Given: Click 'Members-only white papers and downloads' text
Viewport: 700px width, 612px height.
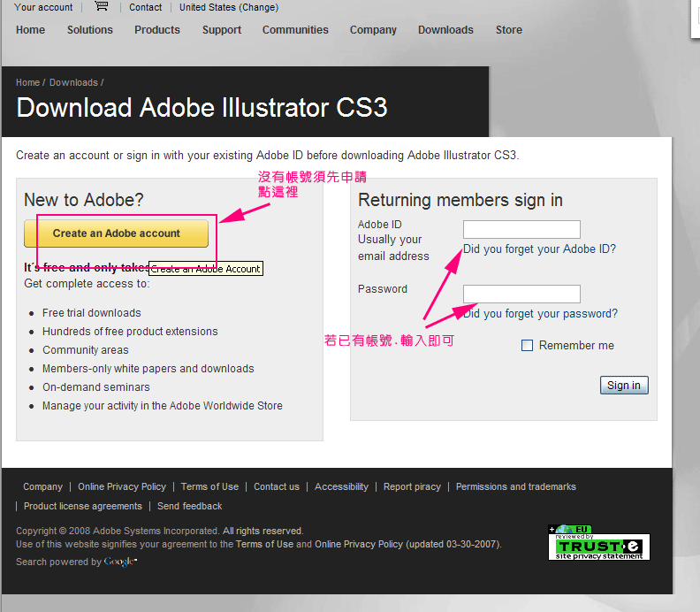Looking at the screenshot, I should pos(148,369).
